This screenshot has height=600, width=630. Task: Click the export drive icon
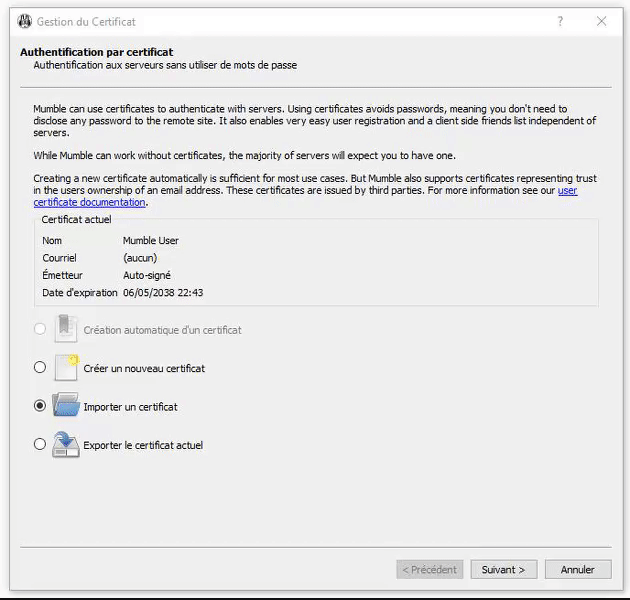coord(66,444)
